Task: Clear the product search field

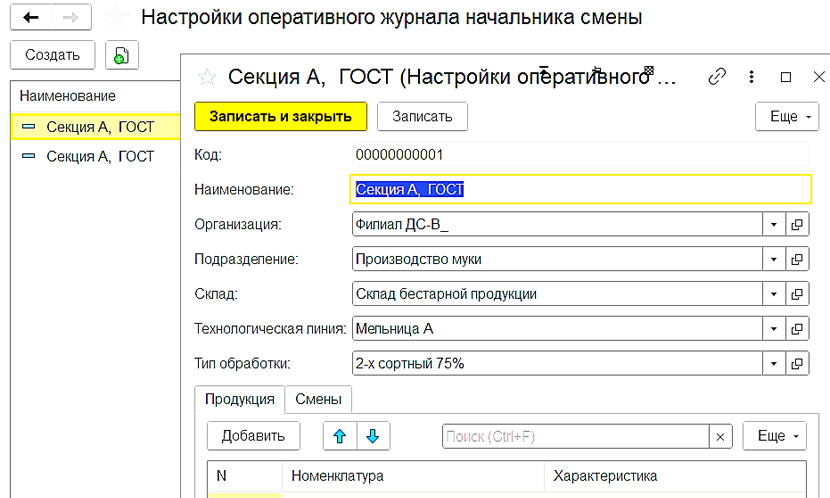Action: tap(720, 437)
